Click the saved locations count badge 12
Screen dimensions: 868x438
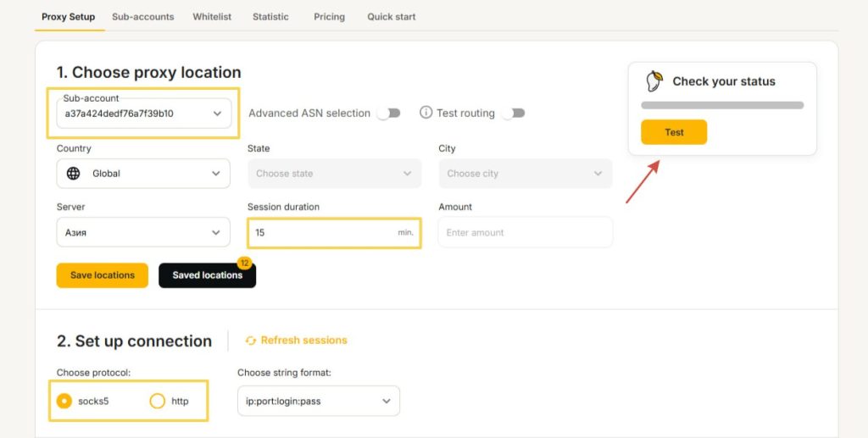tap(245, 263)
